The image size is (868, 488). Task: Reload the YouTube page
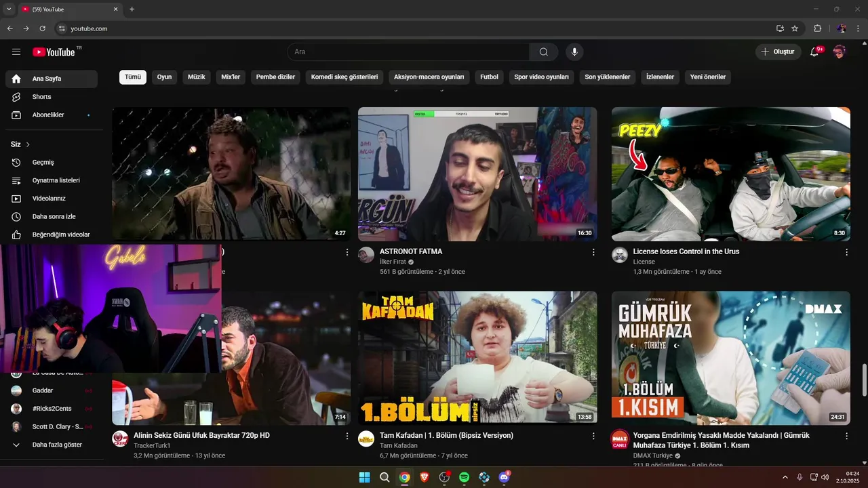43,28
